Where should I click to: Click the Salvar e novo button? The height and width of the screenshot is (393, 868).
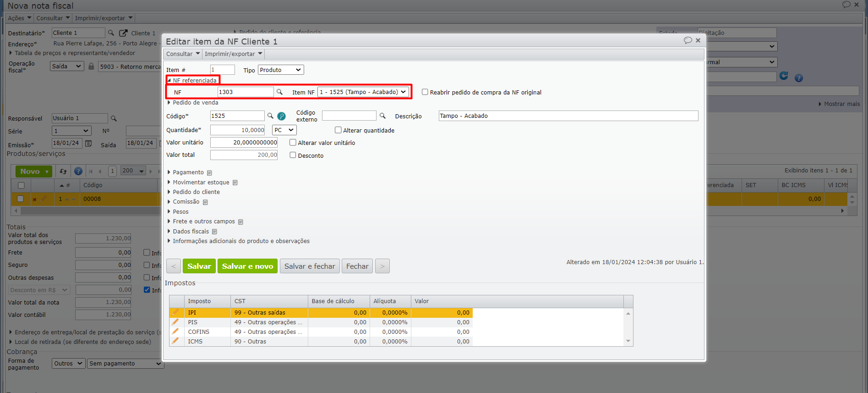[247, 266]
